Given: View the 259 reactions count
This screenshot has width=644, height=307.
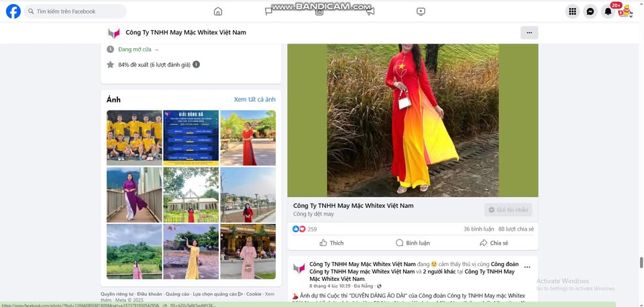Looking at the screenshot, I should [x=312, y=229].
